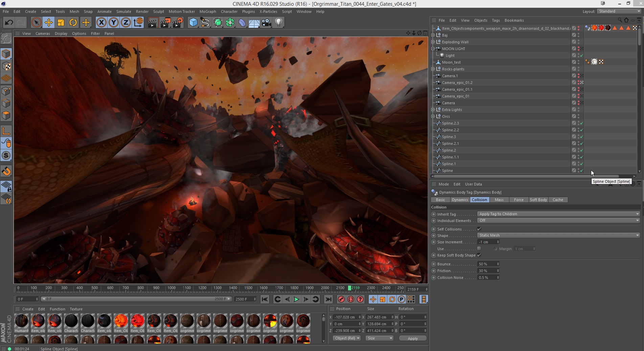Screen dimensions: 644x351
Task: Add a camera object icon
Action: click(x=267, y=23)
